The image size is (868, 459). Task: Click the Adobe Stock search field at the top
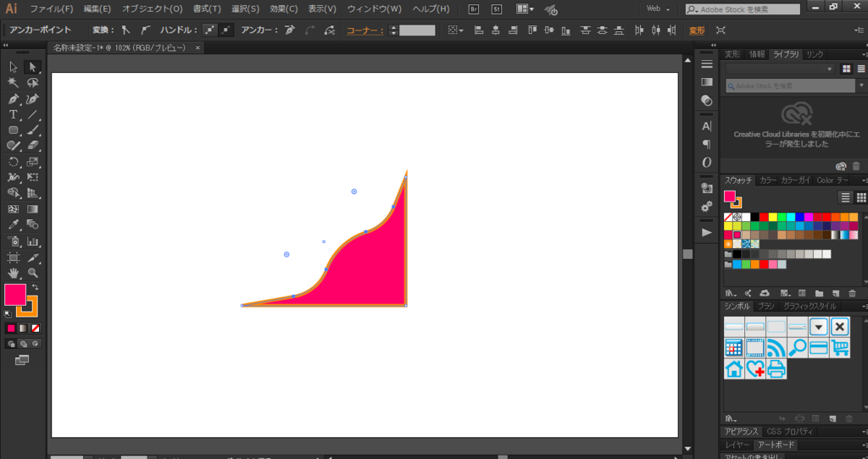[x=743, y=8]
